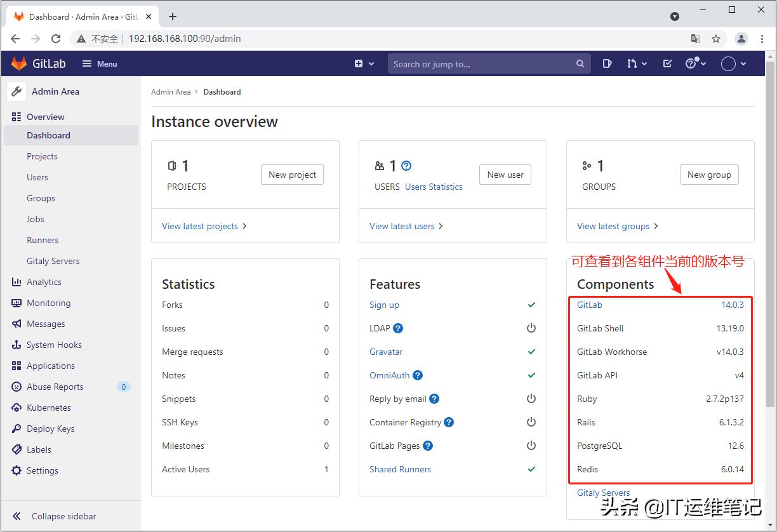Open the create new plus dropdown
Screen dimensions: 777x532
364,64
